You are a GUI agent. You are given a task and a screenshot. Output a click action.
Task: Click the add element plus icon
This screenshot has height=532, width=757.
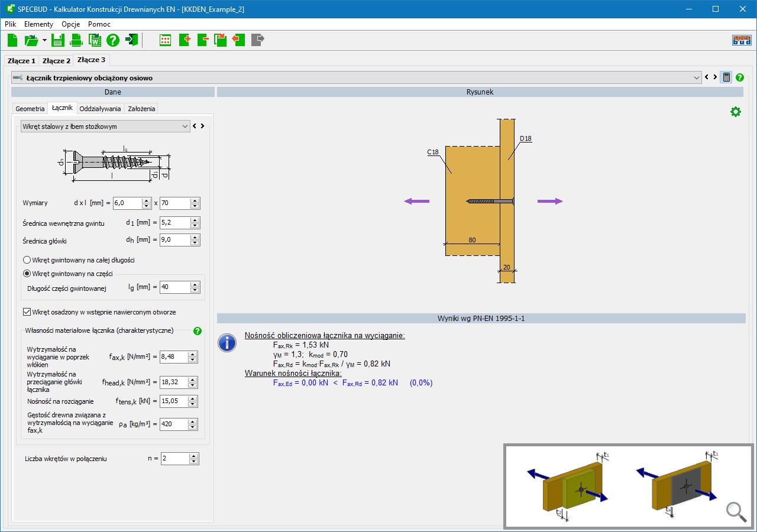click(185, 40)
